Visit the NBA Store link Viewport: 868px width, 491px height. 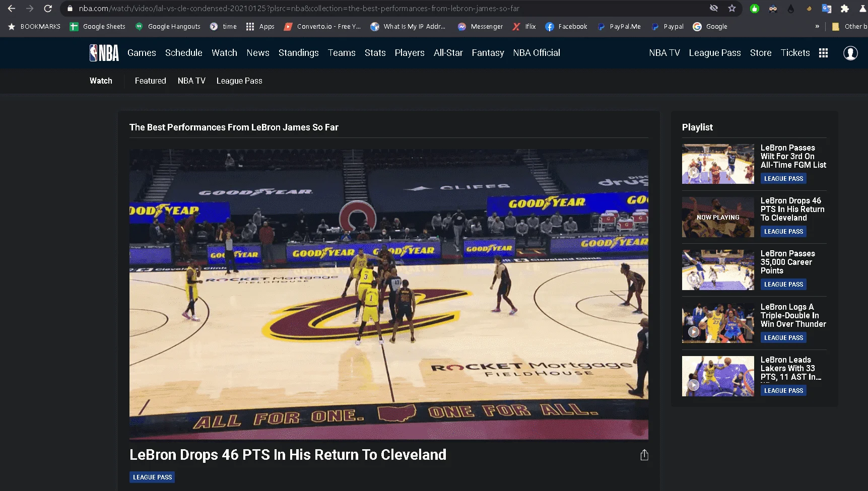coord(761,53)
